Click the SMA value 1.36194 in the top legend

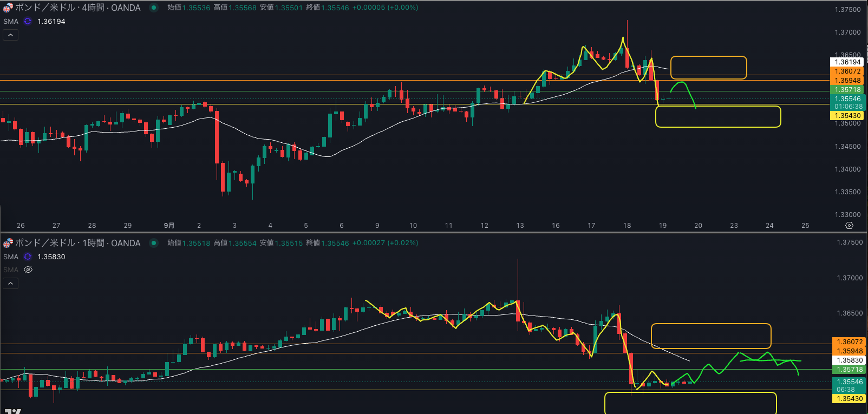pyautogui.click(x=51, y=22)
